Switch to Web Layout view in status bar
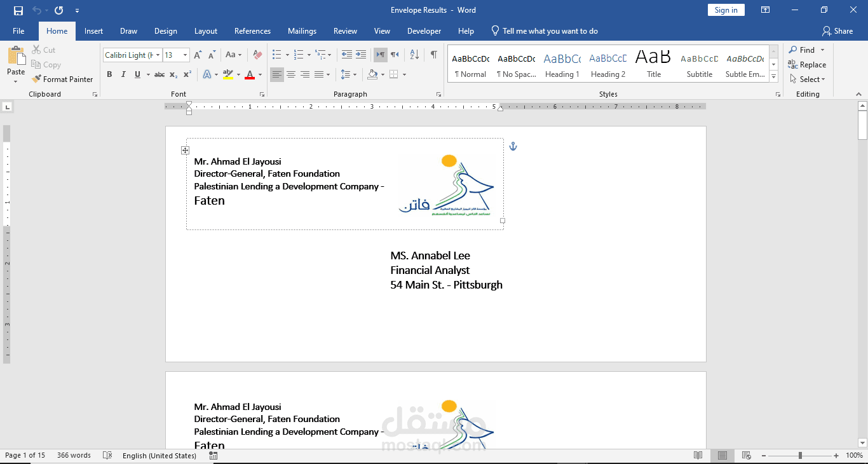 pos(747,456)
